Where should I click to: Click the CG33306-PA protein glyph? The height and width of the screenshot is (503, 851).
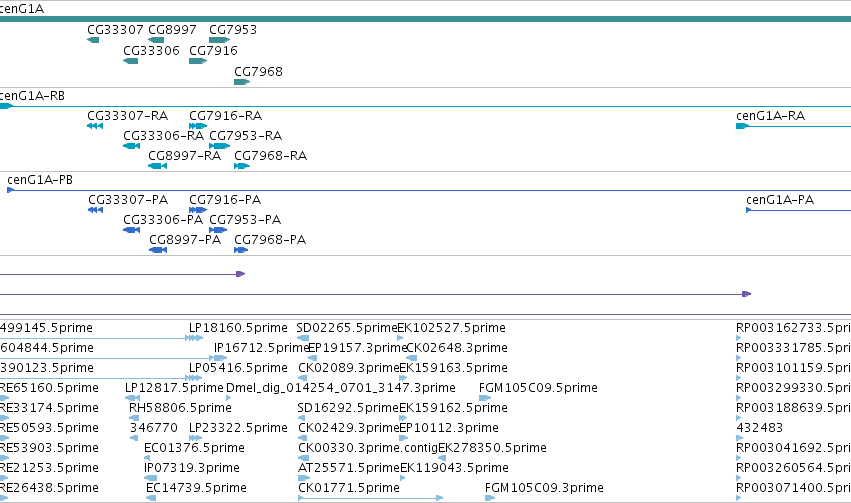[x=131, y=230]
